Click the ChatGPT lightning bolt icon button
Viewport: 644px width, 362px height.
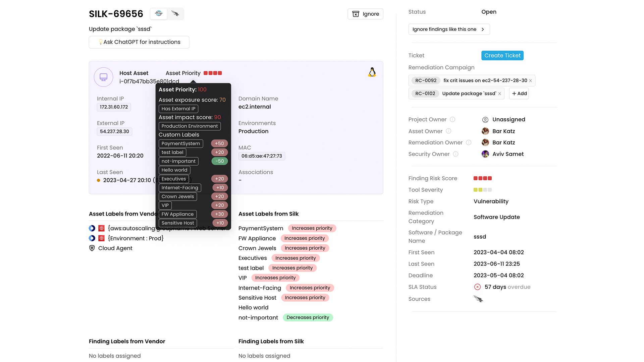point(100,42)
